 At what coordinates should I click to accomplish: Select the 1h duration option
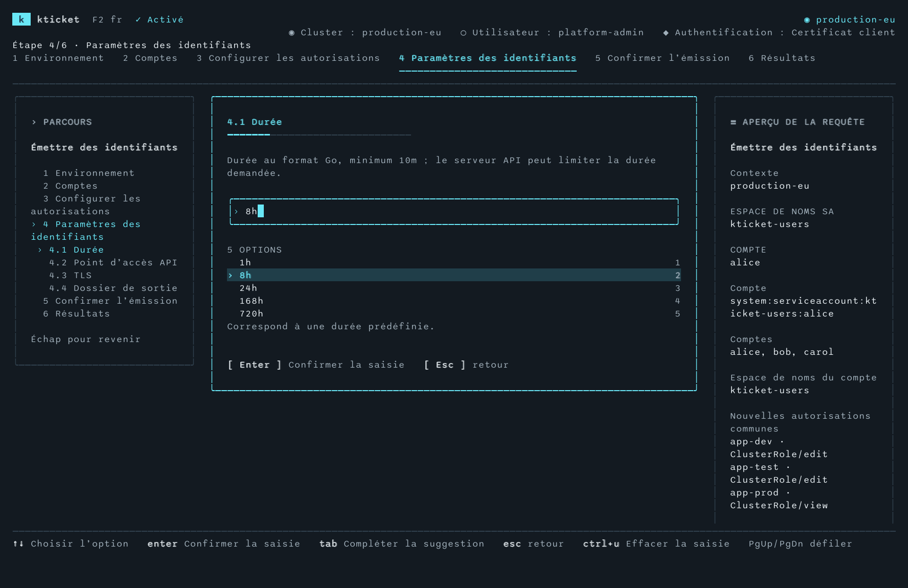point(454,263)
